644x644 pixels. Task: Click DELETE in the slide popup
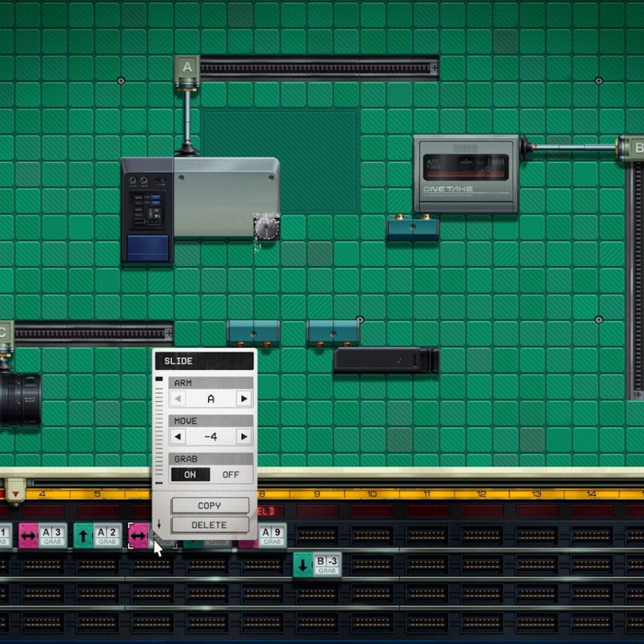click(209, 525)
